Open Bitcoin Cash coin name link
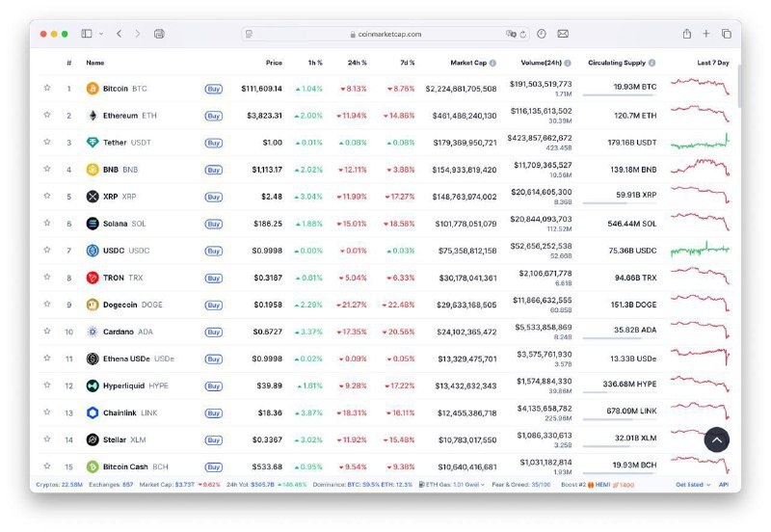Screen dimensions: 771x532 point(125,466)
